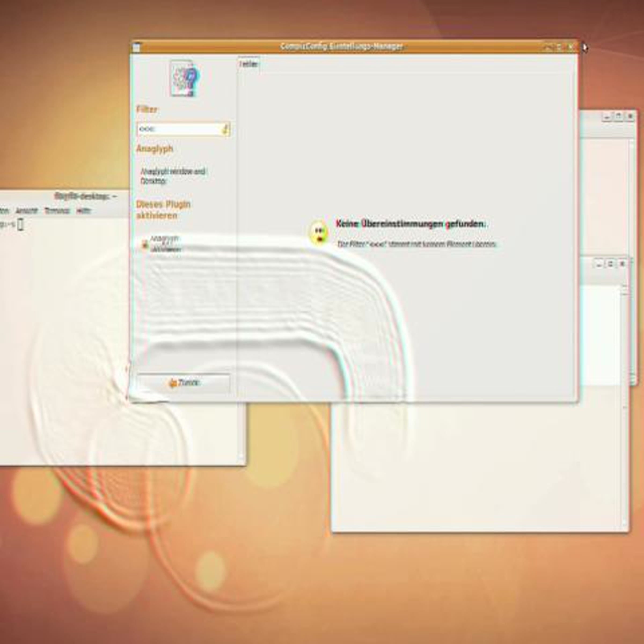Switch to the Fehler tab
Screen dimensions: 644x644
(x=249, y=64)
